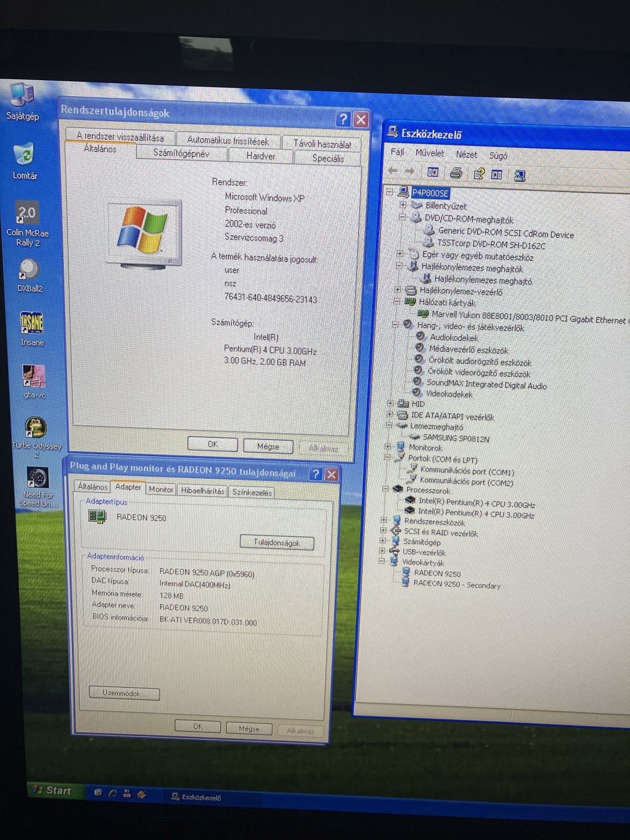Click OK in Rendszertulajdonságok dialog
630x840 pixels.
(213, 444)
